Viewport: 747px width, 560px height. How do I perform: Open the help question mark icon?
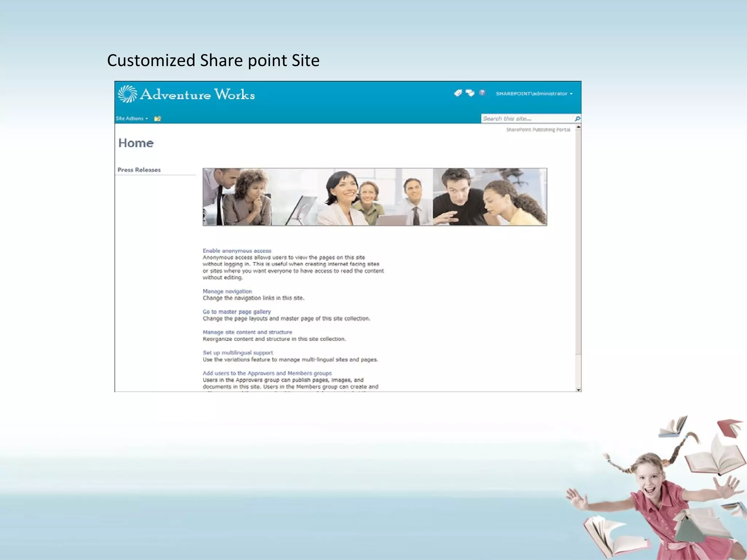click(x=482, y=93)
